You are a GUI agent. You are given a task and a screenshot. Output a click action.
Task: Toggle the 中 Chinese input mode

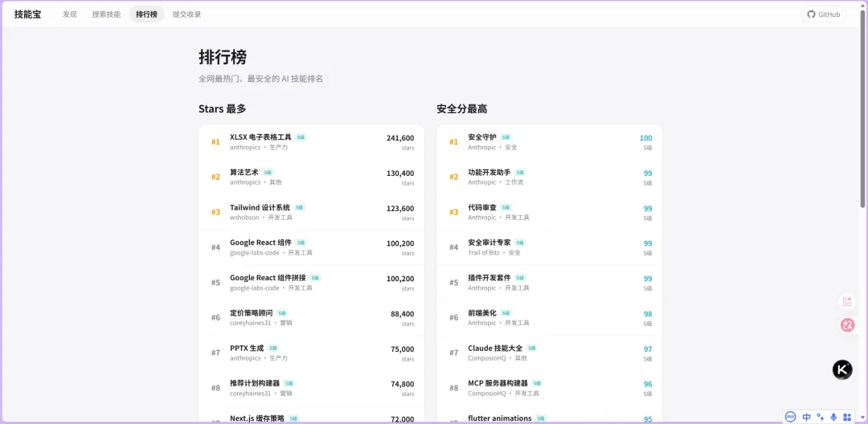click(807, 417)
